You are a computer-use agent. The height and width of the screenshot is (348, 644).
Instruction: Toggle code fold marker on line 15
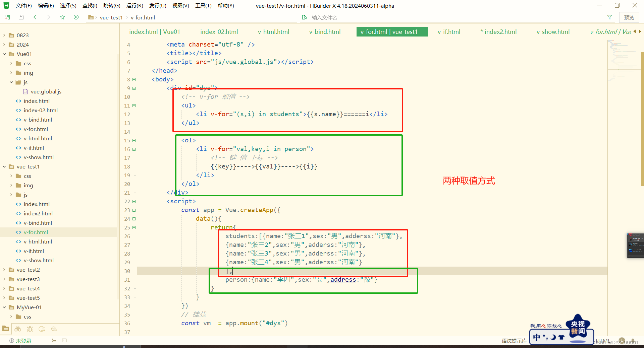[x=134, y=140]
